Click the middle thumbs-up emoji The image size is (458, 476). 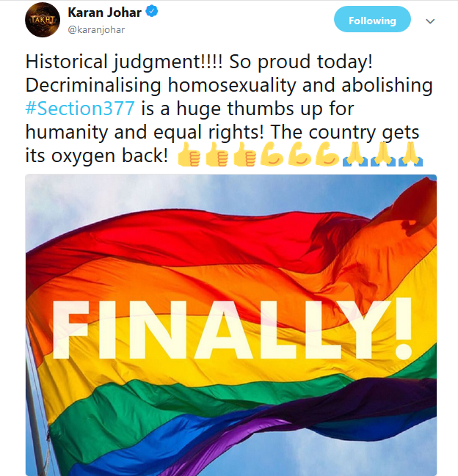pyautogui.click(x=217, y=154)
